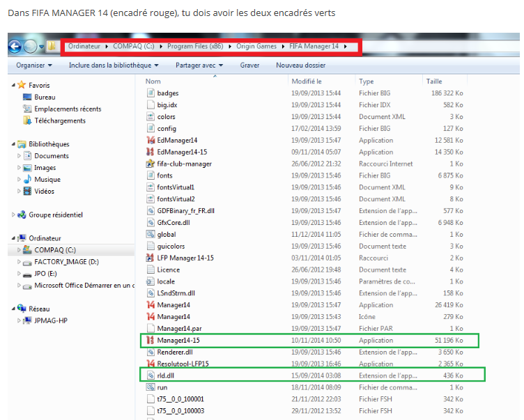
Task: Click the EdManager14 application icon
Action: (151, 140)
